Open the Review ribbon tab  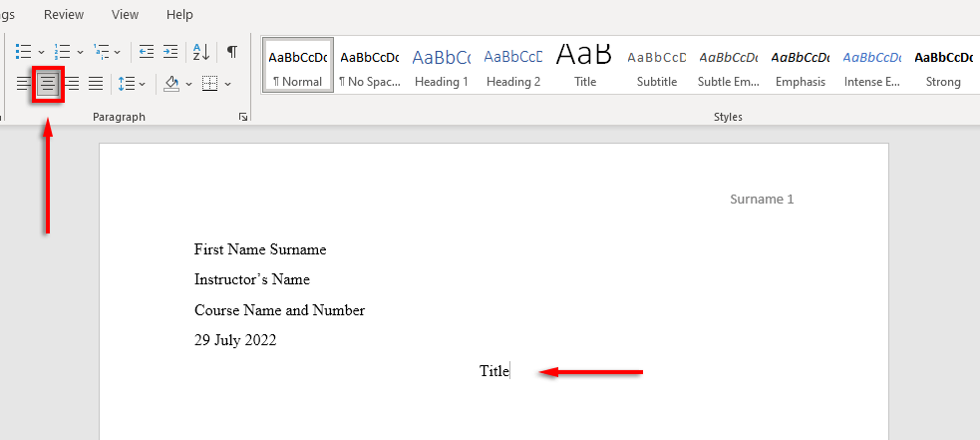tap(64, 14)
